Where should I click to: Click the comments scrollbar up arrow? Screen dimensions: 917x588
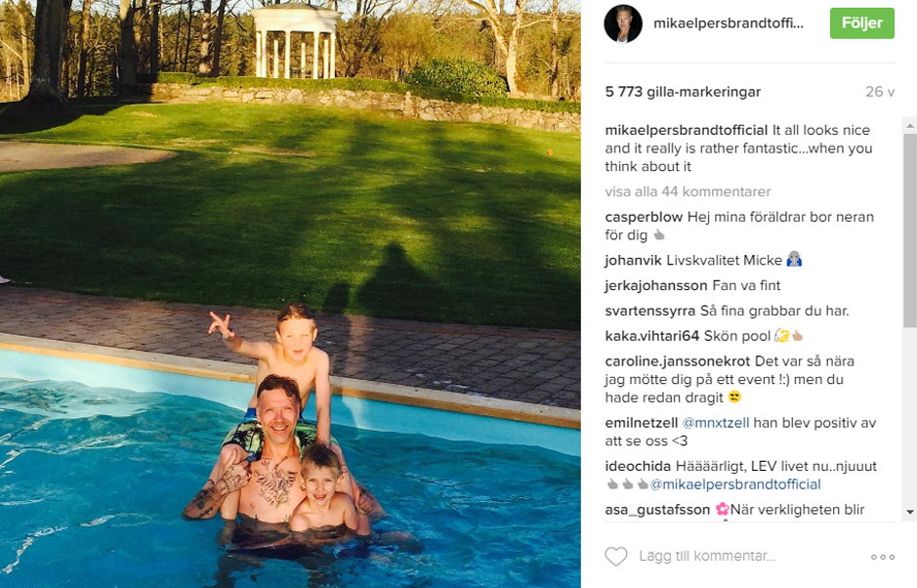pos(910,125)
